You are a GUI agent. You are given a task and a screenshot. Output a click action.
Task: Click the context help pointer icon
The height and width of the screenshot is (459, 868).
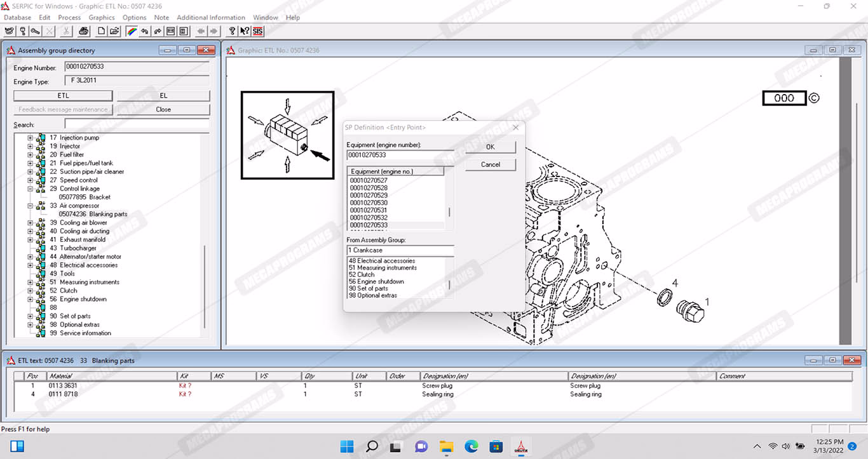tap(245, 30)
